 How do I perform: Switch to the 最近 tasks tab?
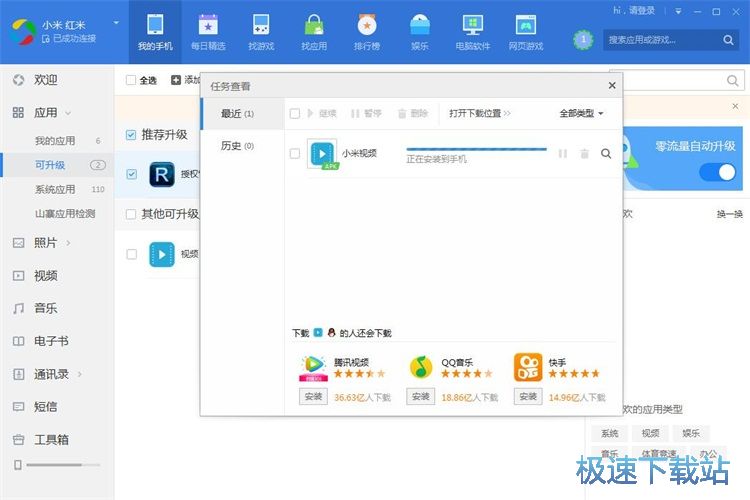point(243,113)
